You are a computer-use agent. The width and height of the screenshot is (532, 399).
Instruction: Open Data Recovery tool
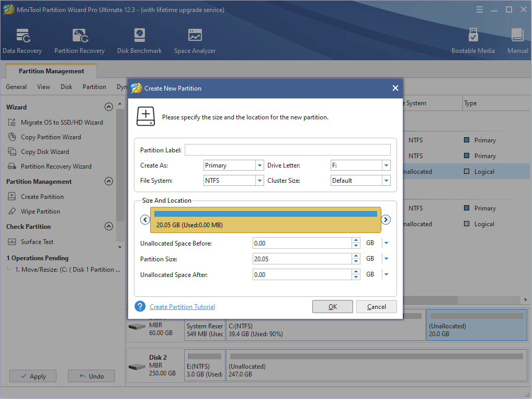click(x=22, y=41)
